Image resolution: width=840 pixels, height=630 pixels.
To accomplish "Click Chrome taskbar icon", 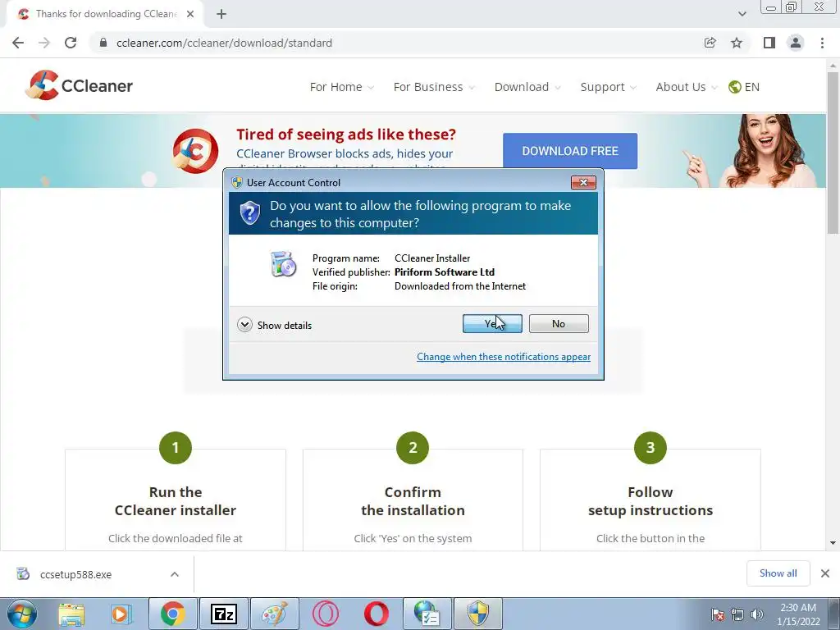I will pyautogui.click(x=172, y=614).
